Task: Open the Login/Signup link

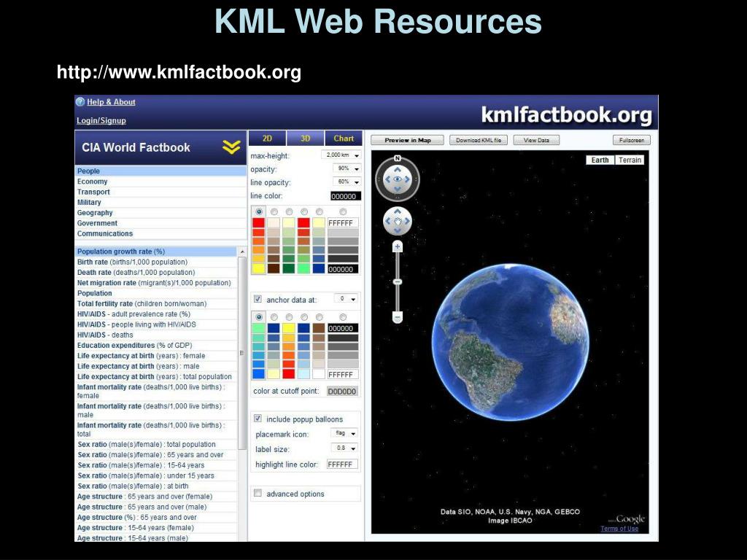Action: click(101, 120)
